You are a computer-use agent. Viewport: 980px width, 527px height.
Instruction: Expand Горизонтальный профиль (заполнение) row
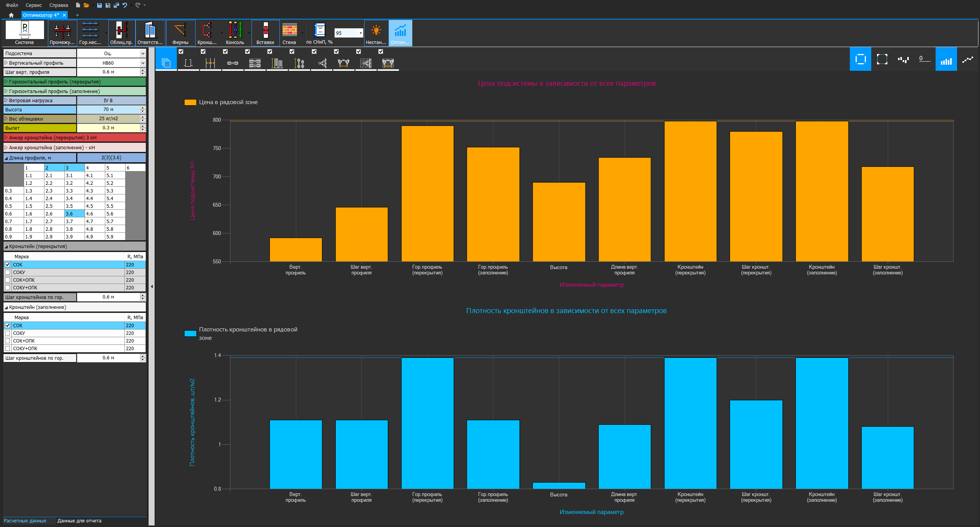pyautogui.click(x=6, y=91)
